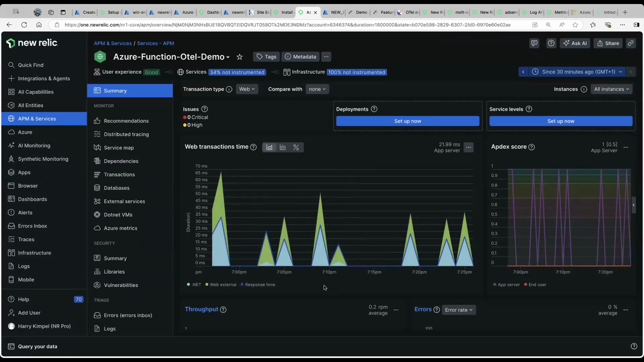Open Issues help tooltip icon
This screenshot has height=362, width=644.
point(205,109)
